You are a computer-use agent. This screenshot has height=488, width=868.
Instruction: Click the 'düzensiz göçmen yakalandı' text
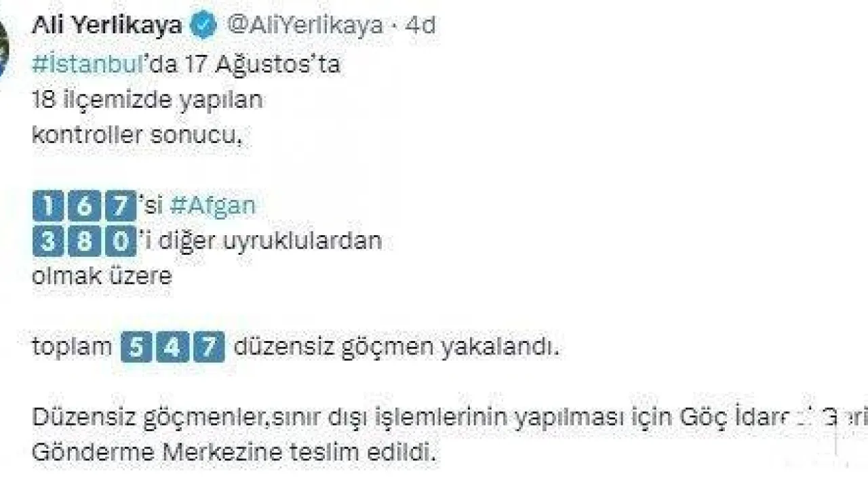pyautogui.click(x=397, y=348)
